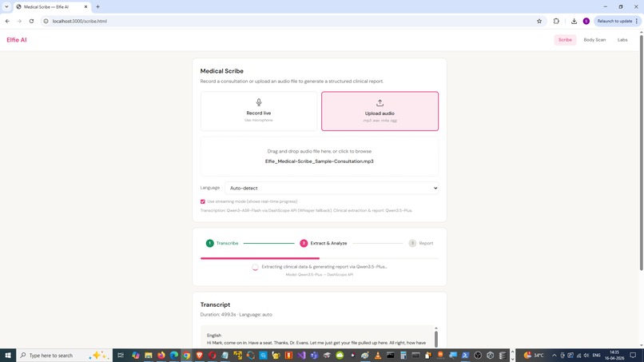Click the pink extraction progress bar

(260, 258)
